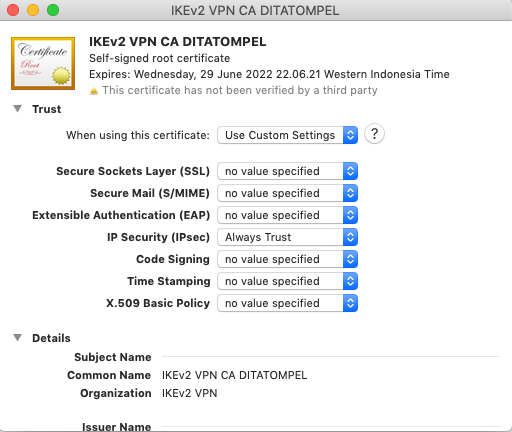Screen dimensions: 512x432
Task: Click the yellow warning triangle icon
Action: tap(94, 91)
